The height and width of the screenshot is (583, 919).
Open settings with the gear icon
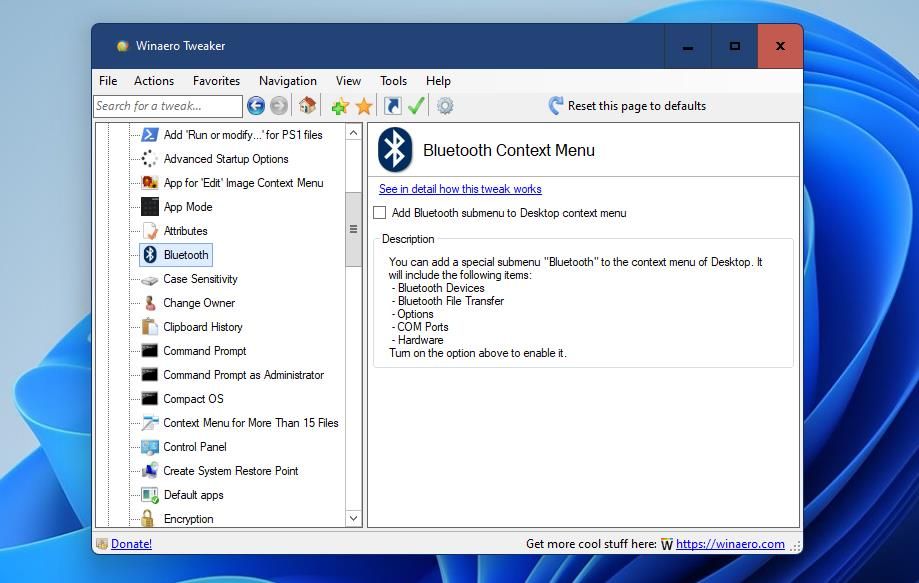[x=445, y=106]
